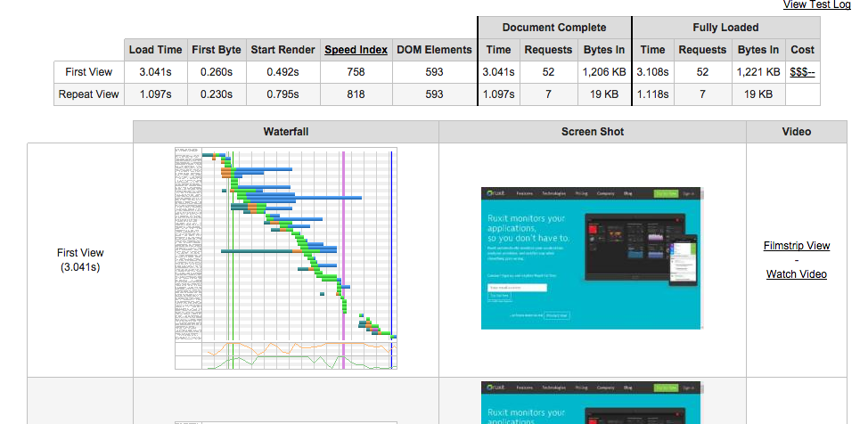
Task: Select the Fully Loaded header cell
Action: click(725, 28)
